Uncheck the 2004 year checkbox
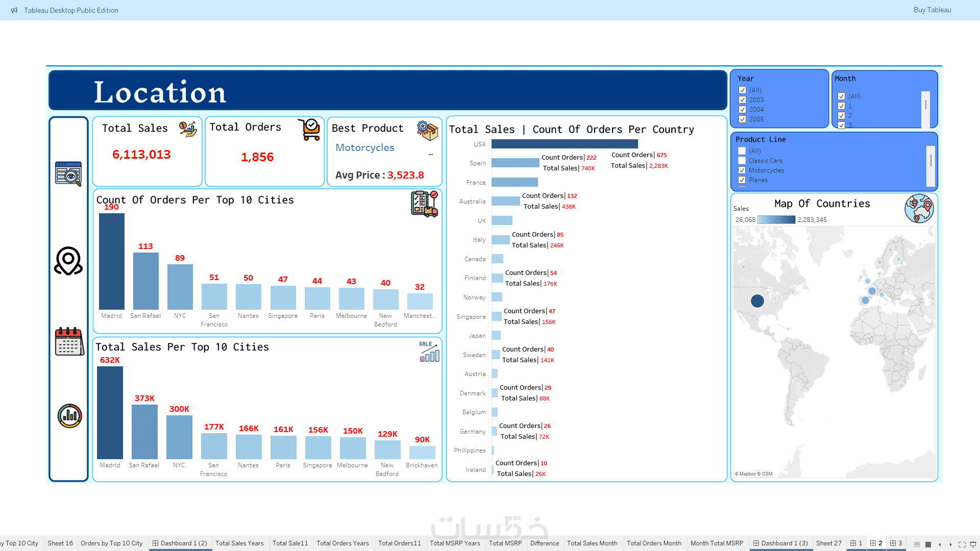The image size is (980, 551). click(x=742, y=110)
